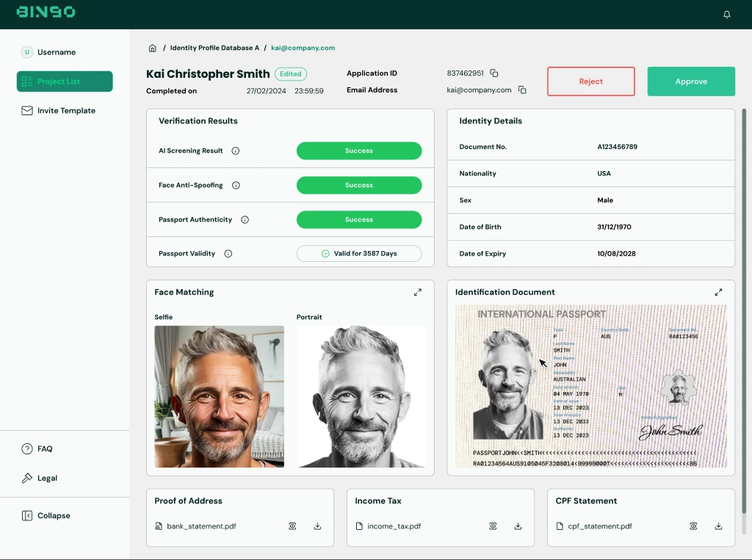Click the cpf_statement.pdf file icon
This screenshot has width=752, height=560.
(x=560, y=526)
